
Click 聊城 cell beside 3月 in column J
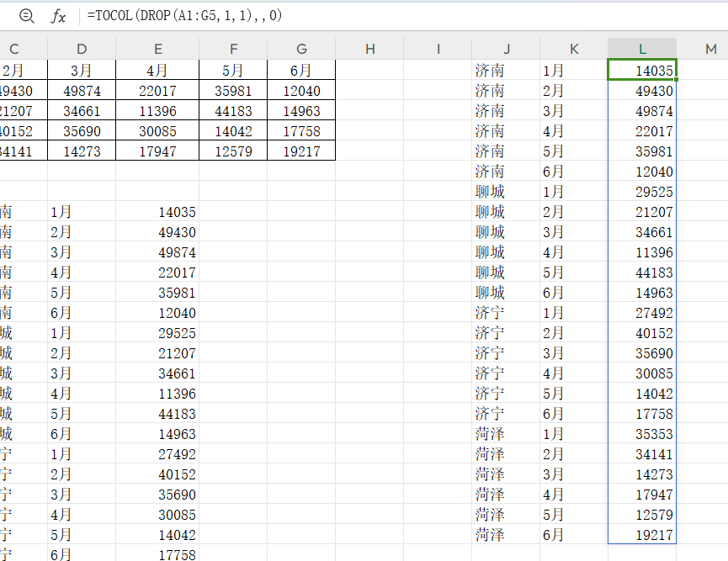(x=506, y=231)
